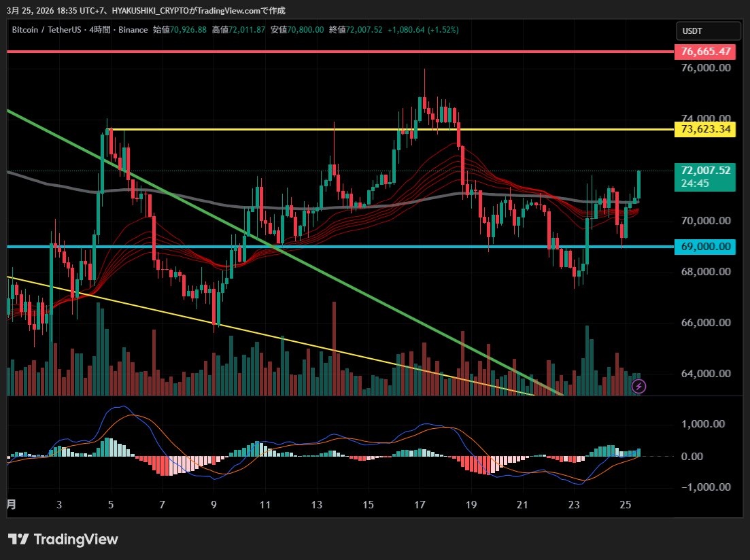Click the 66,000.00 price axis value
Image resolution: width=750 pixels, height=560 pixels.
[x=706, y=323]
